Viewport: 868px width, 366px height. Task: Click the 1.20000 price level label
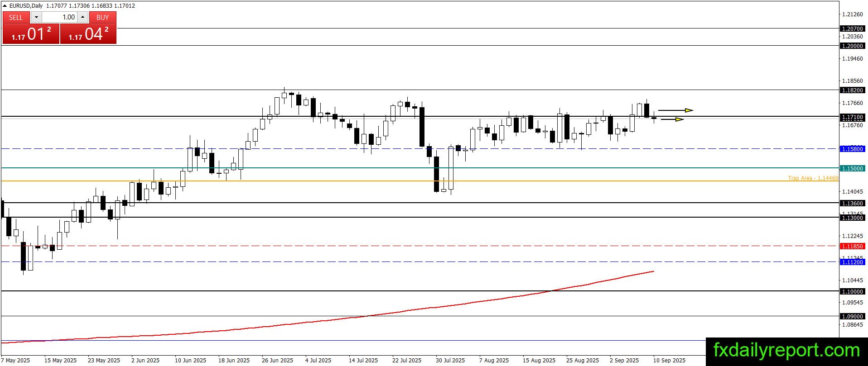point(852,46)
